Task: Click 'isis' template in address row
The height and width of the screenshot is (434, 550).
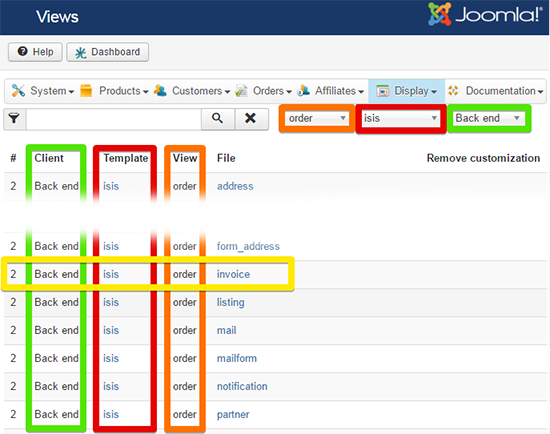Action: pos(111,186)
